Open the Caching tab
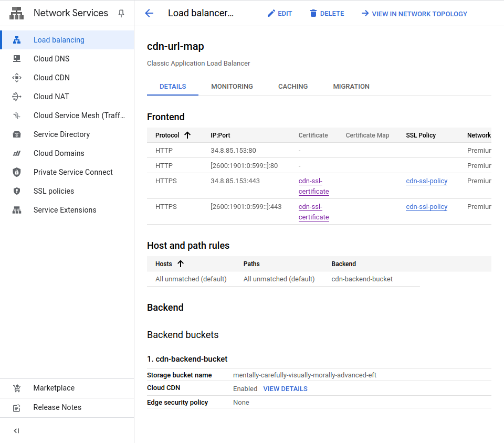This screenshot has height=443, width=504. [x=293, y=87]
